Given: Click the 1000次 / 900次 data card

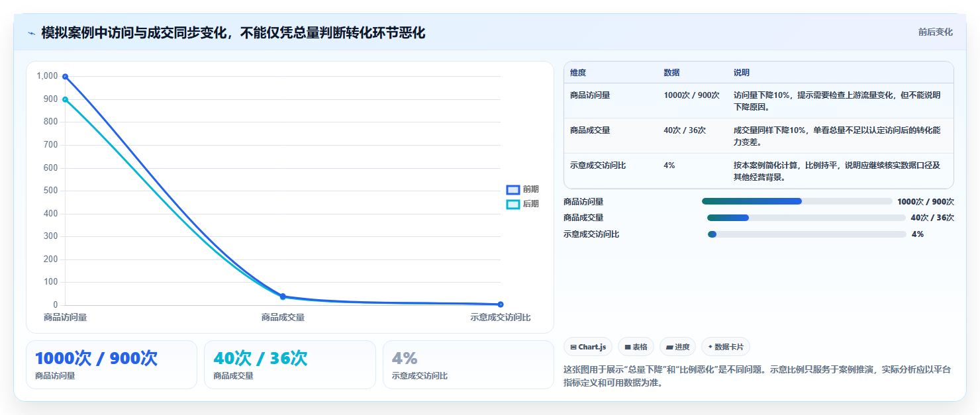Looking at the screenshot, I should tap(111, 364).
